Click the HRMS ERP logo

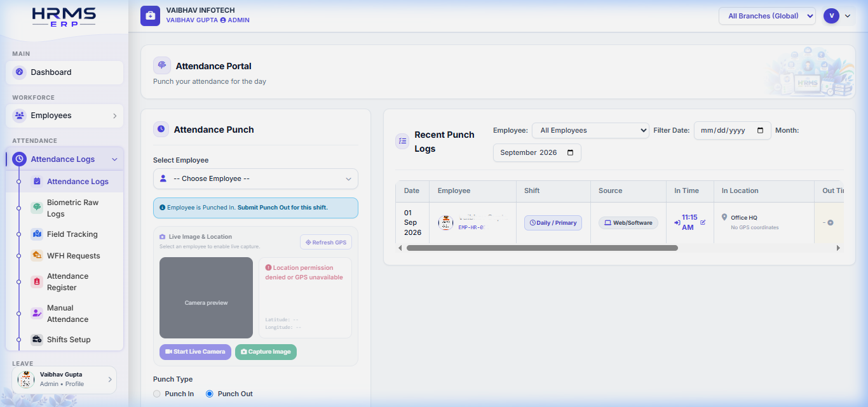(x=64, y=17)
